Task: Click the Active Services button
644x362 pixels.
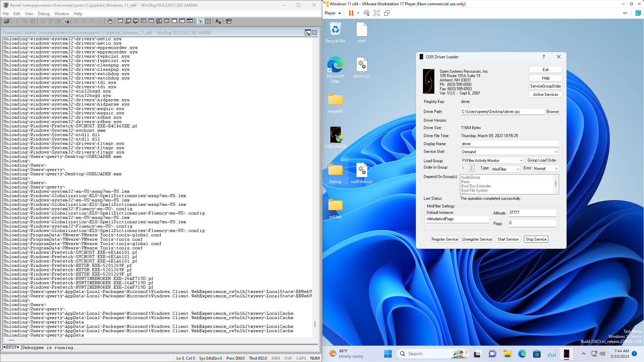Action: [545, 95]
